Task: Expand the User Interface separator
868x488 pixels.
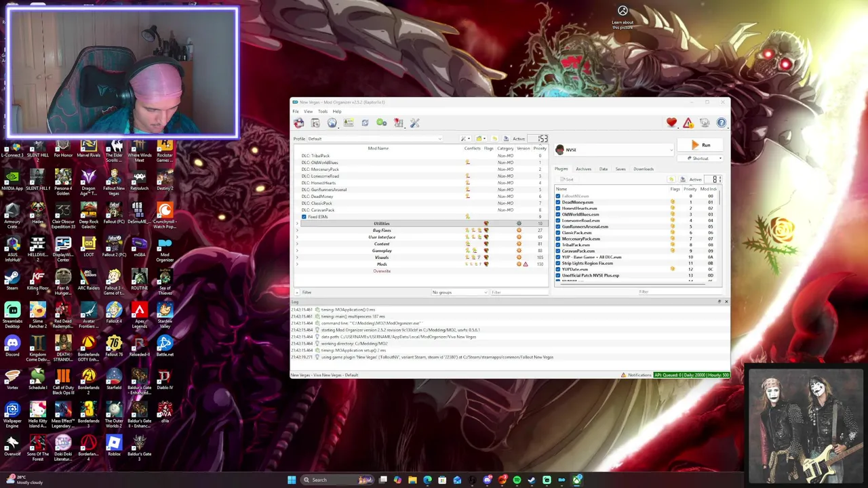Action: pos(296,237)
